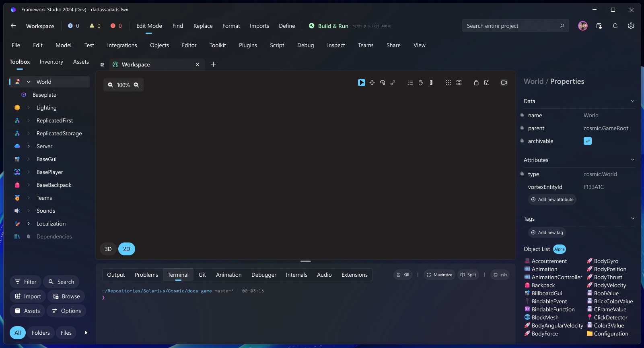The height and width of the screenshot is (348, 644).
Task: Toggle the archivable checkbox
Action: point(588,141)
